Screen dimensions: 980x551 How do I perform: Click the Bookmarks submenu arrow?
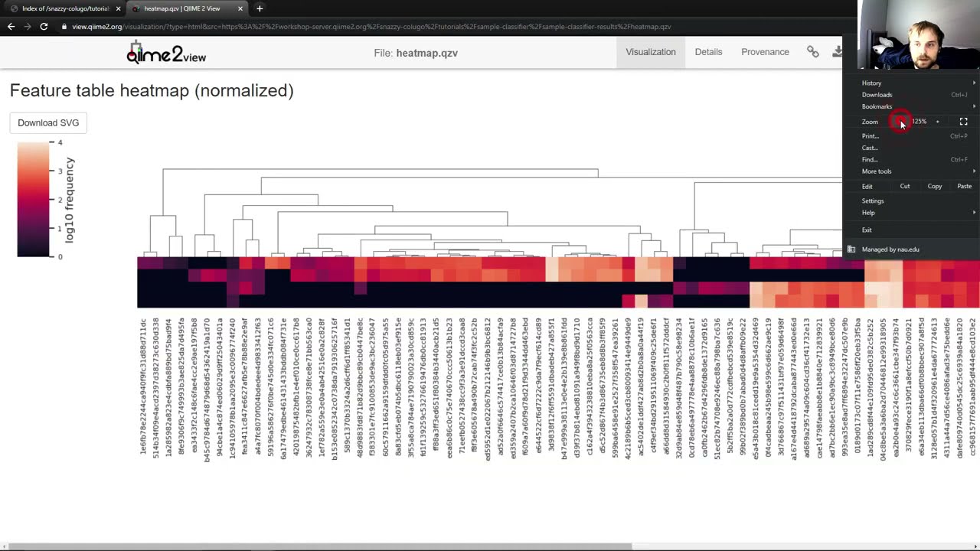click(x=974, y=106)
